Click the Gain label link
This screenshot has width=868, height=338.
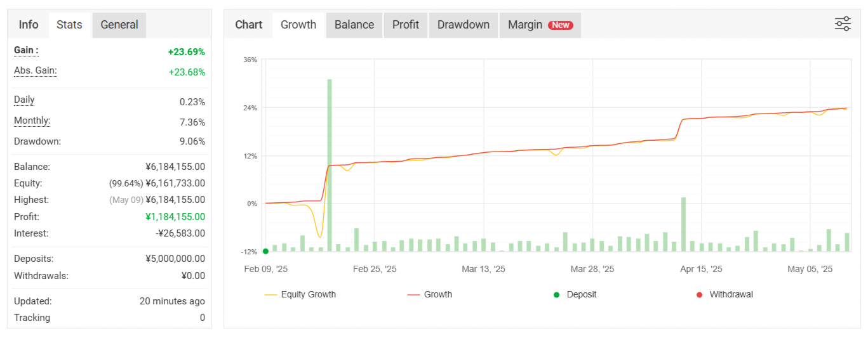26,51
